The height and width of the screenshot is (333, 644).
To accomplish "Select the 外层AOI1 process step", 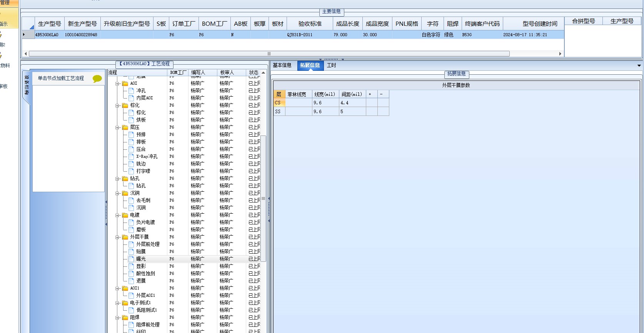I will tap(145, 295).
